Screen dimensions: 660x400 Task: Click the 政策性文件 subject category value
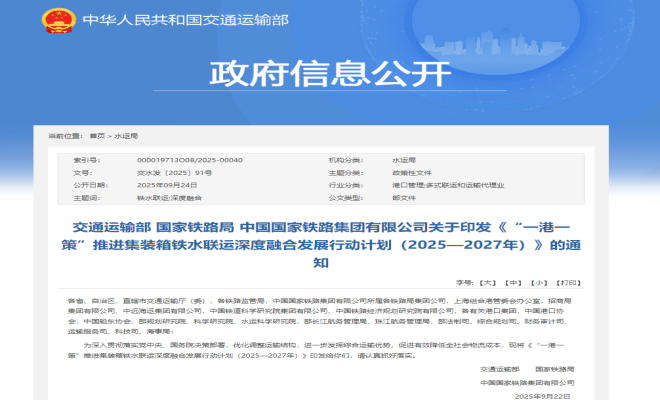coord(410,172)
